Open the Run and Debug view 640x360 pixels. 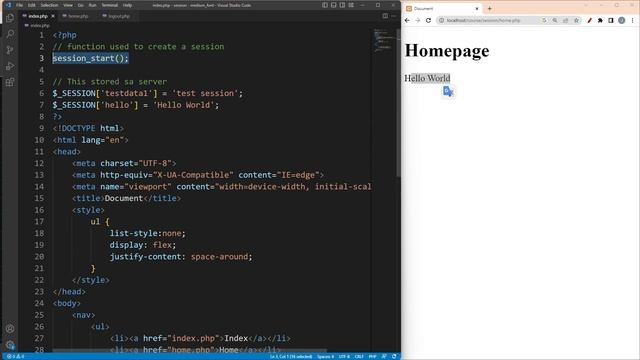point(10,66)
